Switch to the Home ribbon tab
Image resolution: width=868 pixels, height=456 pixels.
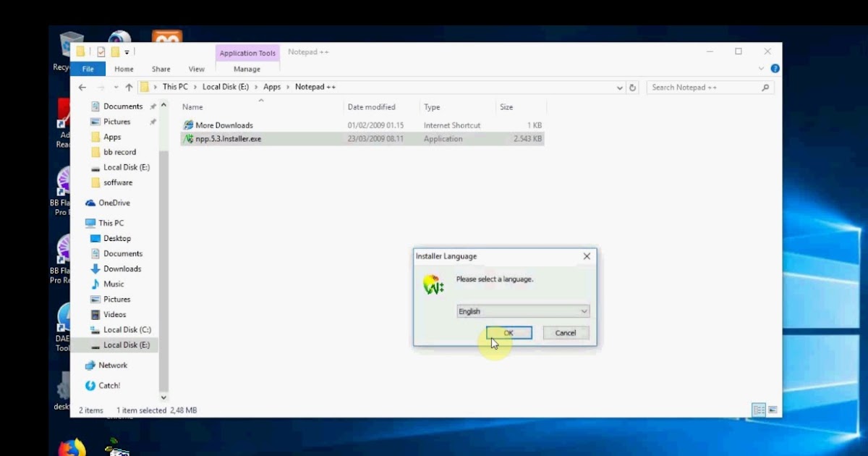[x=124, y=69]
